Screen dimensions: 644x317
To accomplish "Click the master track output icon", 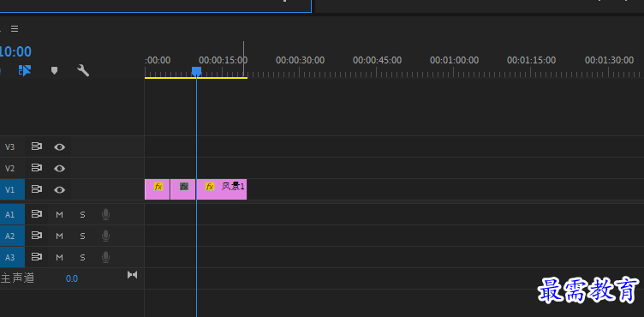I will click(x=132, y=275).
